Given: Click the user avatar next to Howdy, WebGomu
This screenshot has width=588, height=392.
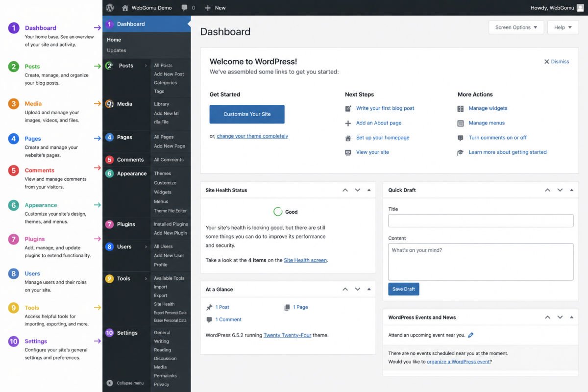Looking at the screenshot, I should point(580,8).
